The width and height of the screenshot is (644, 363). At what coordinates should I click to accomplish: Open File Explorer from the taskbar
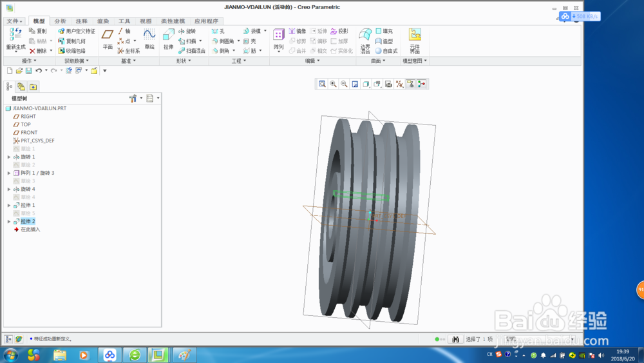(59, 355)
